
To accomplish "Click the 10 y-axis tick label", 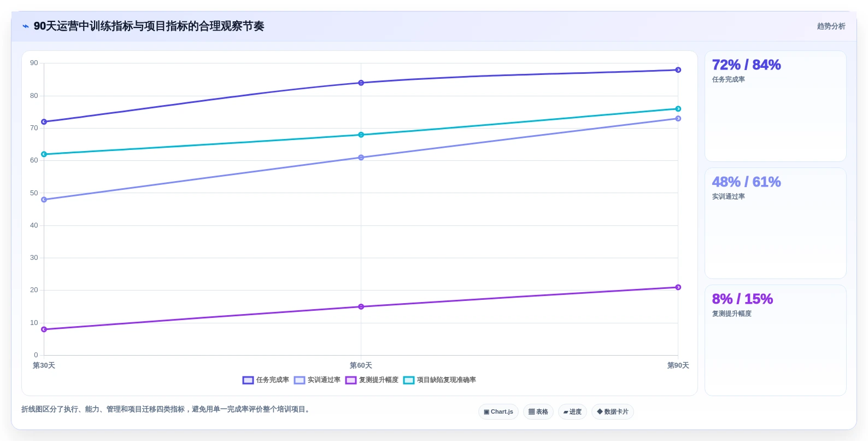I will [34, 323].
